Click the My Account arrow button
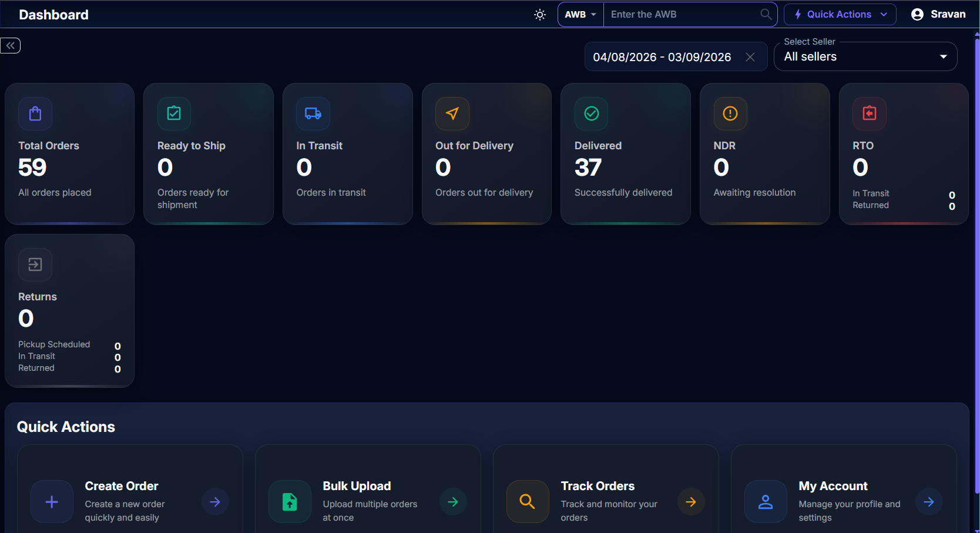The image size is (980, 533). pyautogui.click(x=929, y=502)
